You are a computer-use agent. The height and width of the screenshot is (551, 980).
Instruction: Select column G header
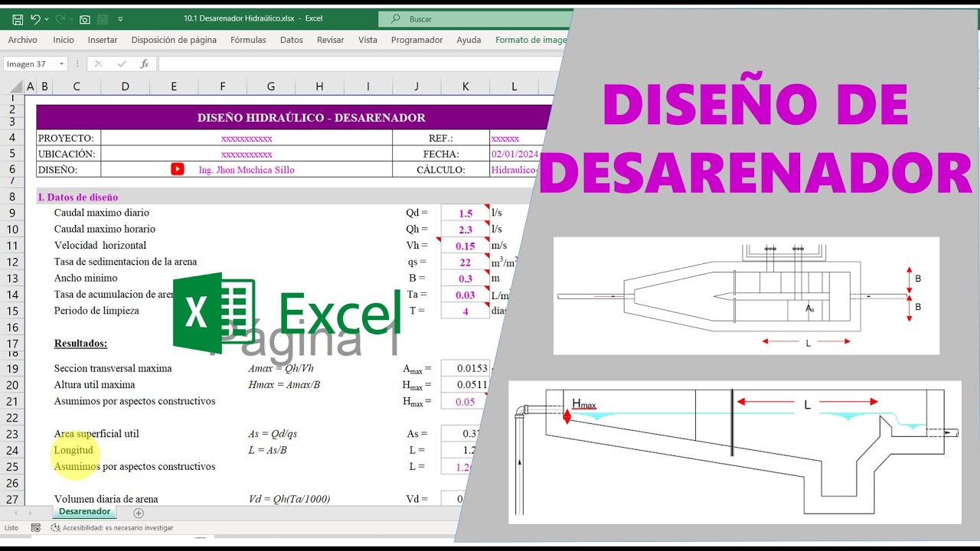click(x=271, y=86)
